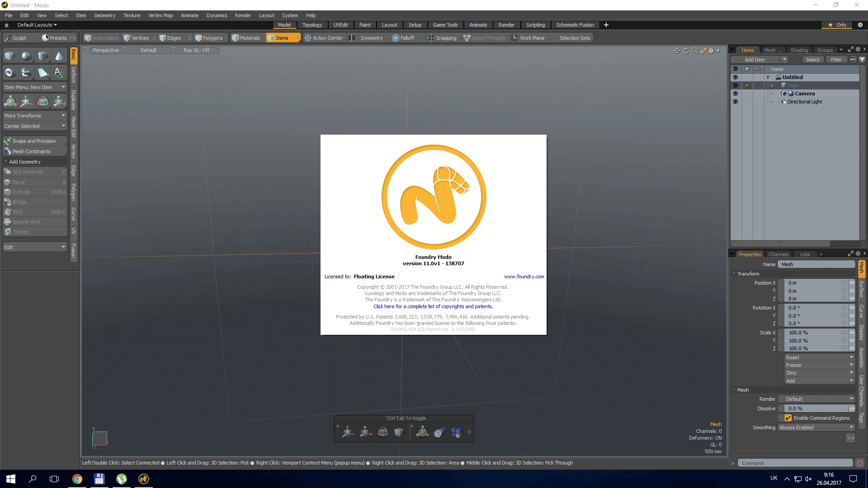The image size is (868, 488).
Task: Adjust the Dissolve 0.0 % slider field
Action: point(816,408)
